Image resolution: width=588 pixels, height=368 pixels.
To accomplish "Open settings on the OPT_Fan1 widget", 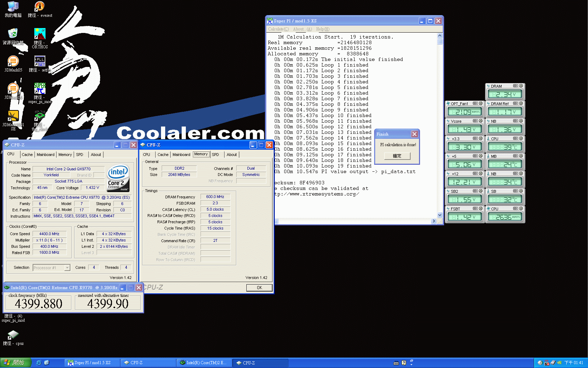I will [x=475, y=103].
